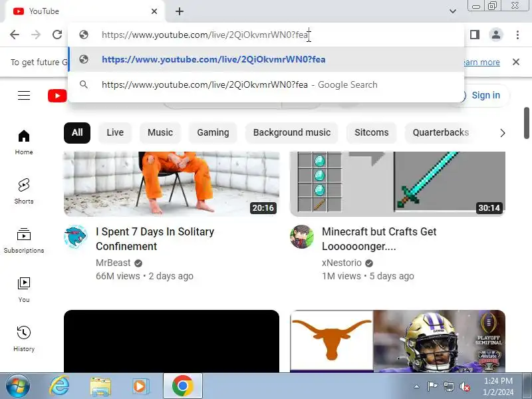Open 'Minecraft but Crafts Get Looooonger' title
Image resolution: width=532 pixels, height=399 pixels.
(379, 239)
